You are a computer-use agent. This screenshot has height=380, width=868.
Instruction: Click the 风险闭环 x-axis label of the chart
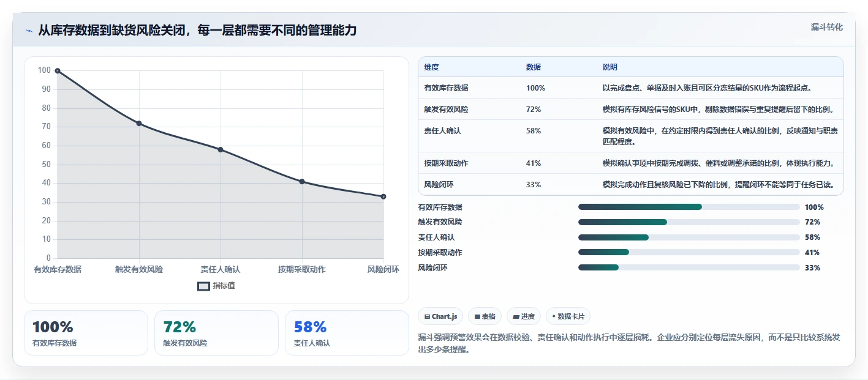(x=383, y=269)
